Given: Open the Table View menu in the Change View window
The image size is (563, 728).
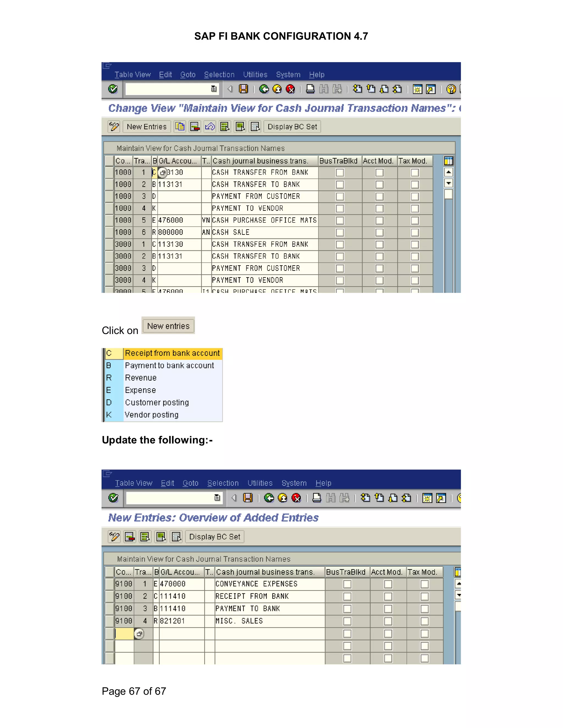Looking at the screenshot, I should (133, 75).
